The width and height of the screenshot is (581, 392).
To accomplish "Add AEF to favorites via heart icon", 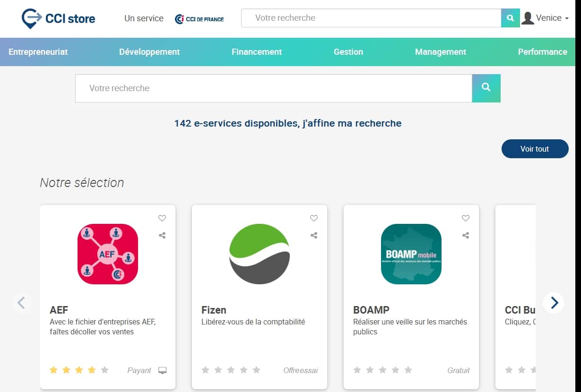I will pos(162,218).
